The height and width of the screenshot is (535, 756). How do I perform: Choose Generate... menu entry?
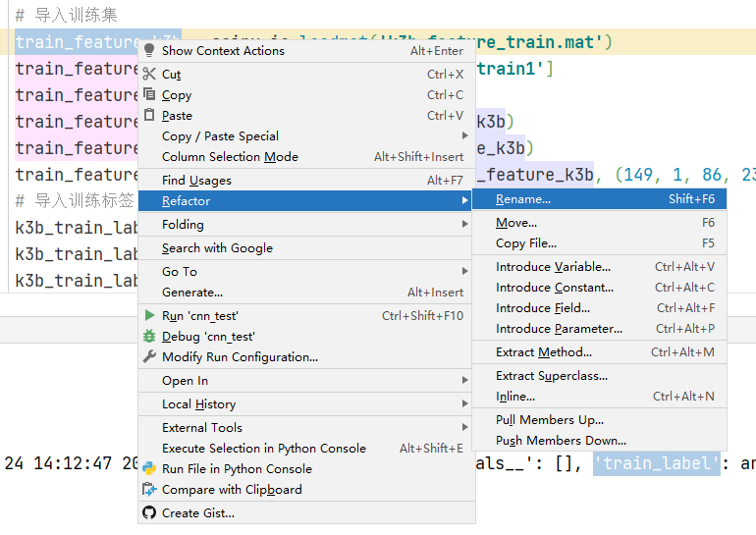[x=306, y=293]
